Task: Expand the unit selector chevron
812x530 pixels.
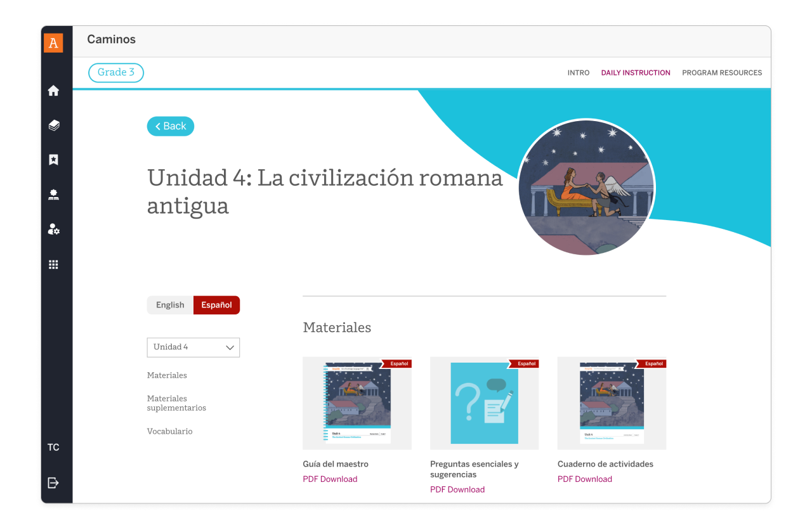Action: [230, 347]
